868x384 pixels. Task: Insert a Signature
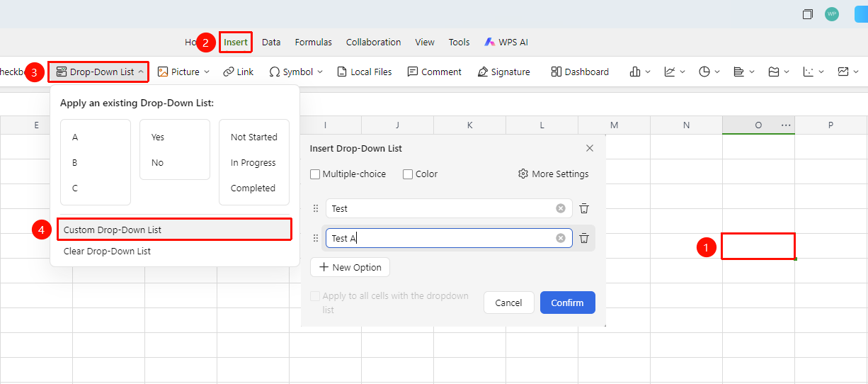click(x=504, y=72)
